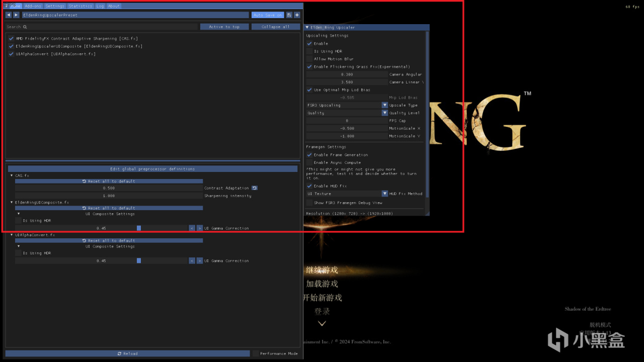The width and height of the screenshot is (644, 362).
Task: Click the Camera Angular value field
Action: tap(347, 74)
